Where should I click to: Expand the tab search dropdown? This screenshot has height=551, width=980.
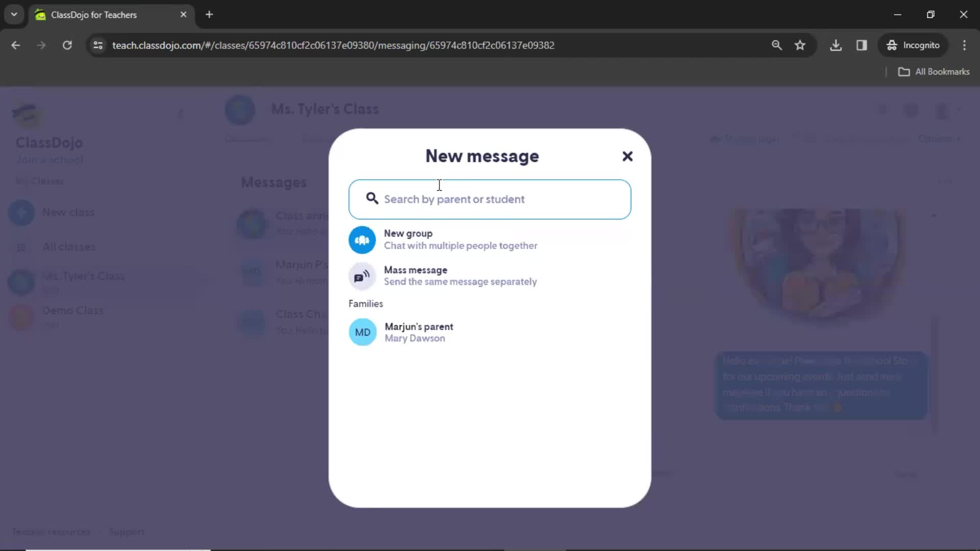point(14,15)
